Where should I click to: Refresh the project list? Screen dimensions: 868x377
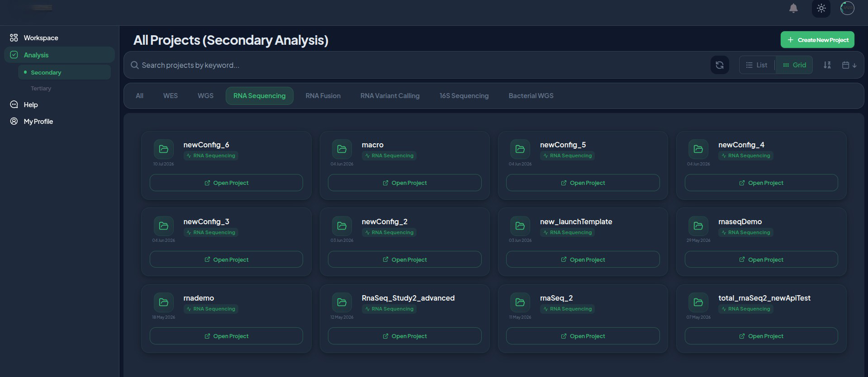(719, 65)
